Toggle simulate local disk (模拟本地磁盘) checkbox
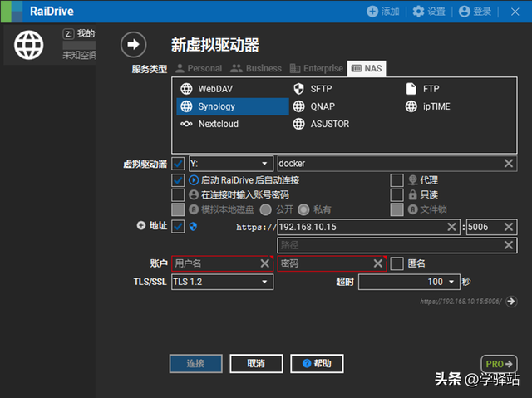 click(178, 209)
